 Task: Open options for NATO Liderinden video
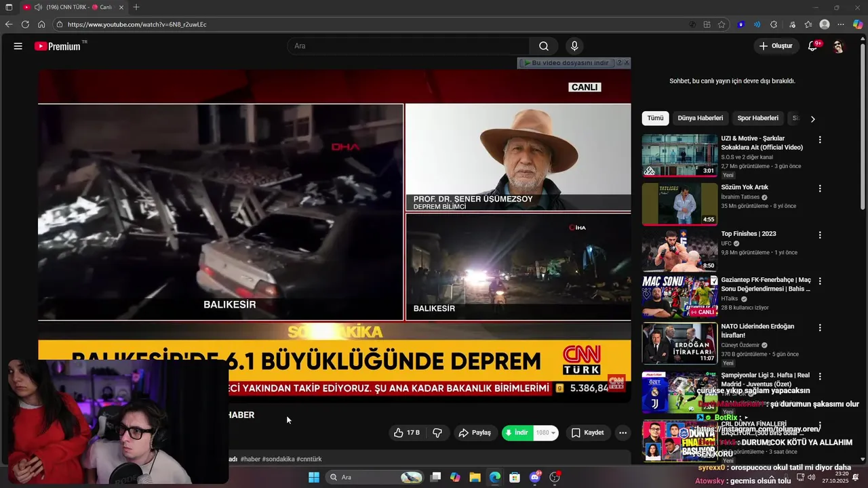tap(820, 327)
